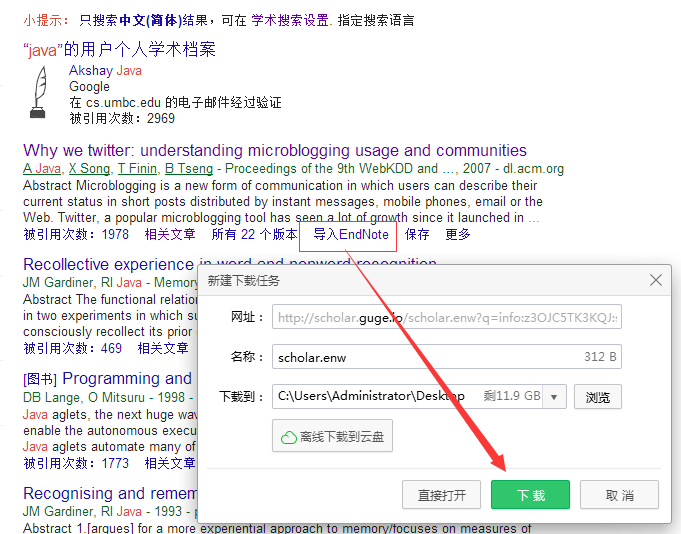
Task: Click 被引用次数：1773 link
Action: coord(76,463)
